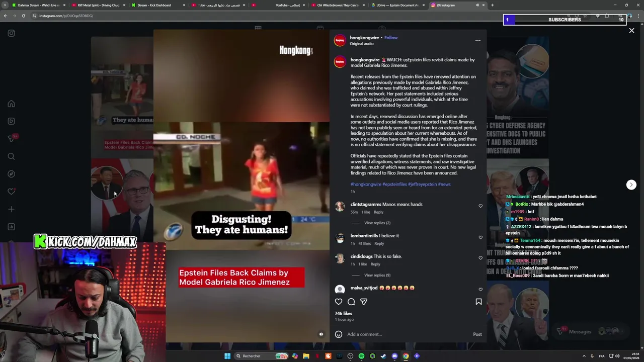The height and width of the screenshot is (362, 644).
Task: Open malva_svitjod commenter profile
Action: click(364, 288)
